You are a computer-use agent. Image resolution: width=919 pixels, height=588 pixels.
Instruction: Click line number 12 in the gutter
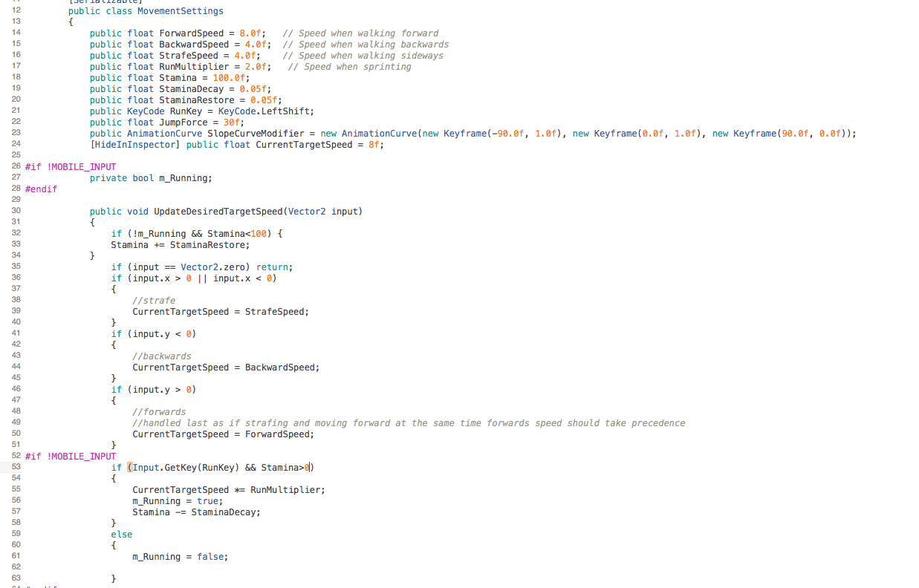pos(16,10)
